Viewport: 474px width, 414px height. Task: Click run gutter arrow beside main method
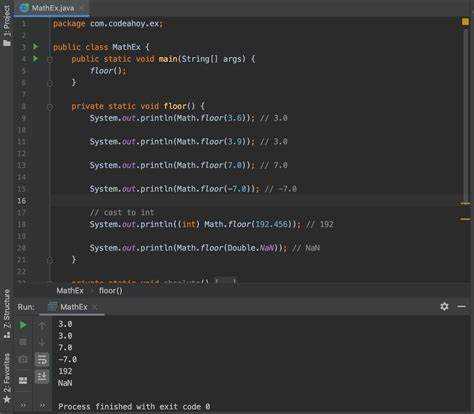(x=35, y=59)
